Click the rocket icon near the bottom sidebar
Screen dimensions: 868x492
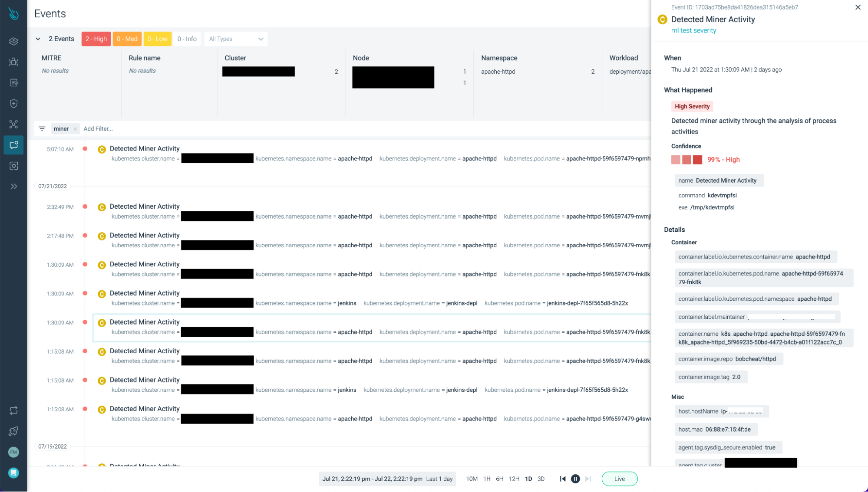13,431
